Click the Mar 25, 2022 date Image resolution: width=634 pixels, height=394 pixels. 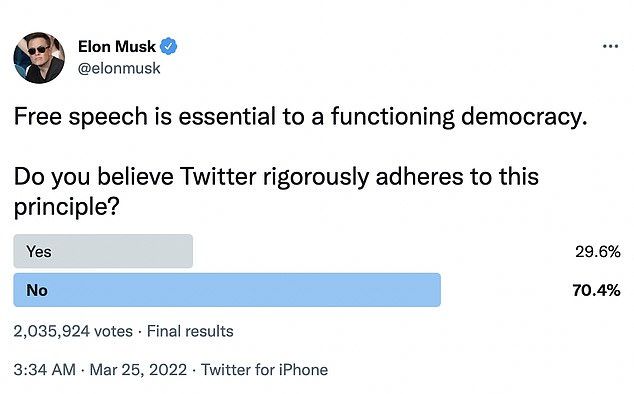tap(138, 370)
